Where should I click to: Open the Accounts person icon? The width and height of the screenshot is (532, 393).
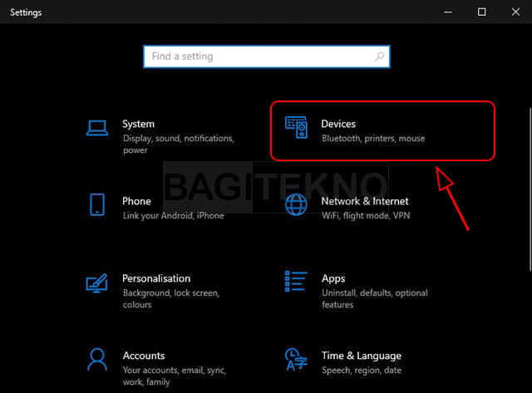coord(97,359)
